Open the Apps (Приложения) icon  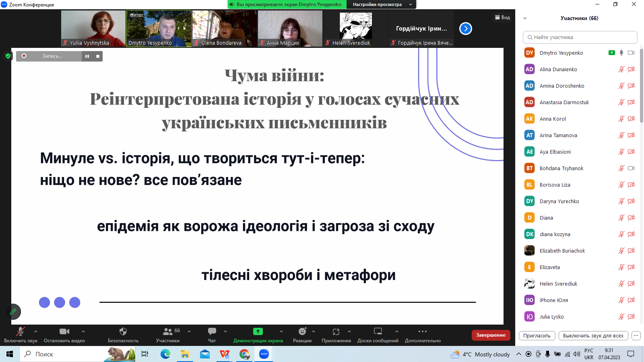click(336, 331)
